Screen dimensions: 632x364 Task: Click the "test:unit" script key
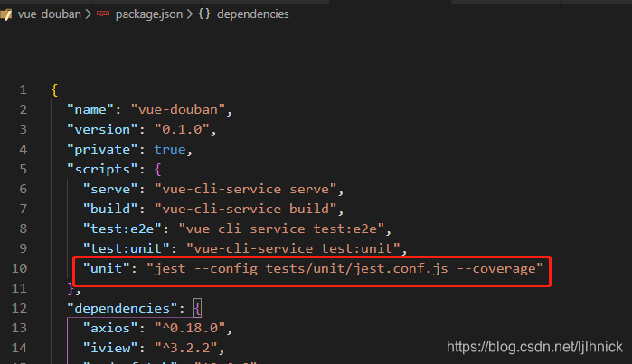tap(126, 249)
